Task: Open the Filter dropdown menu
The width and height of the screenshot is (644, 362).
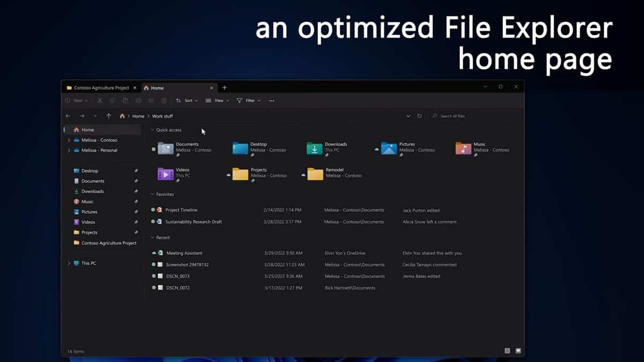Action: pos(248,100)
